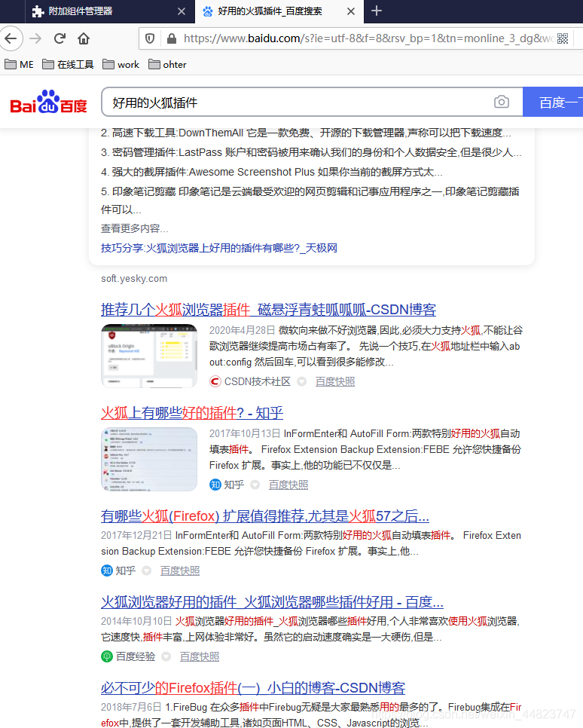Viewport: 583px width, 728px height.
Task: Click the browser back arrow button
Action: pos(11,38)
